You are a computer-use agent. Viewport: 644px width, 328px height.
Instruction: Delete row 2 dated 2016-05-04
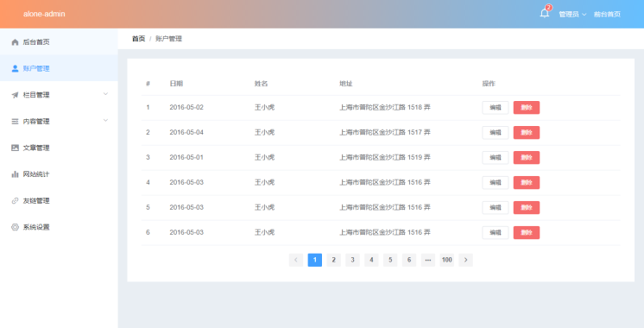pos(527,133)
